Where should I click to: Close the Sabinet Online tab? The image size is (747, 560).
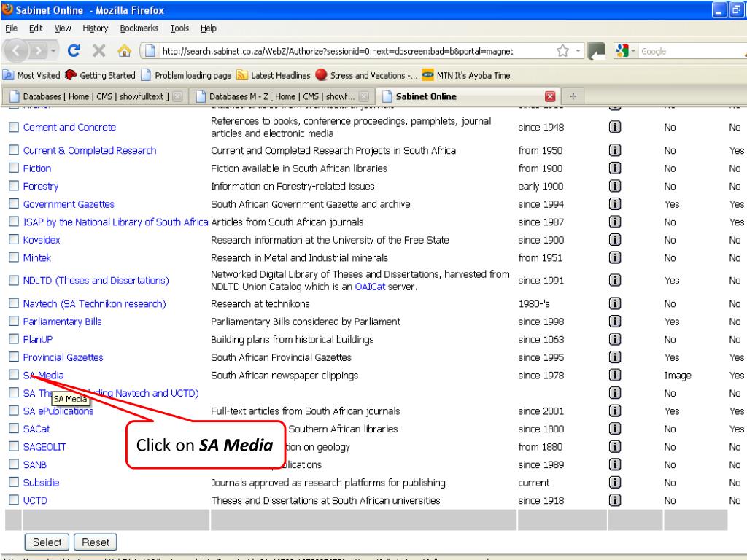[550, 97]
